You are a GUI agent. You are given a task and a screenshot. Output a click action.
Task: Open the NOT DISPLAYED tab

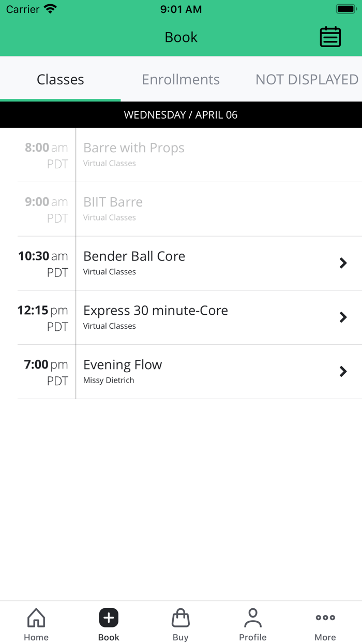click(x=306, y=79)
